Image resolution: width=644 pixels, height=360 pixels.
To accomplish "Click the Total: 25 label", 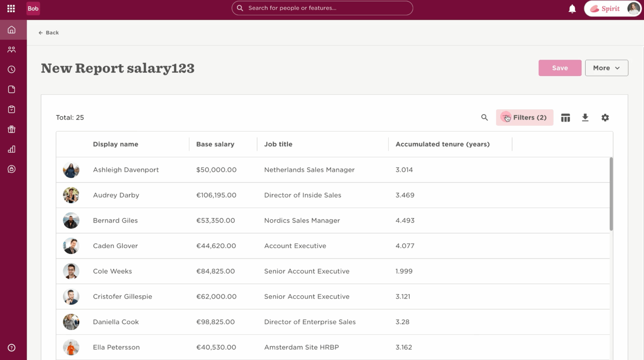I will [70, 117].
